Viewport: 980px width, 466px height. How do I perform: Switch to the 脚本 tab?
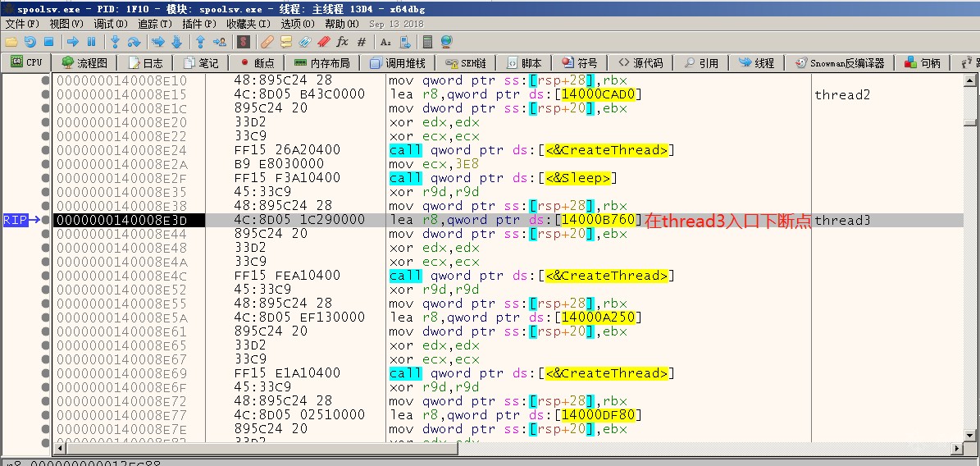[524, 63]
